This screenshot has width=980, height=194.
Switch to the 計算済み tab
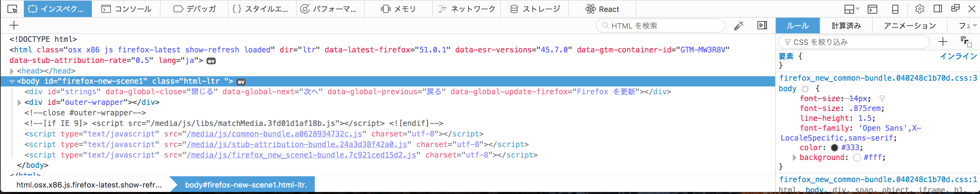click(x=846, y=26)
